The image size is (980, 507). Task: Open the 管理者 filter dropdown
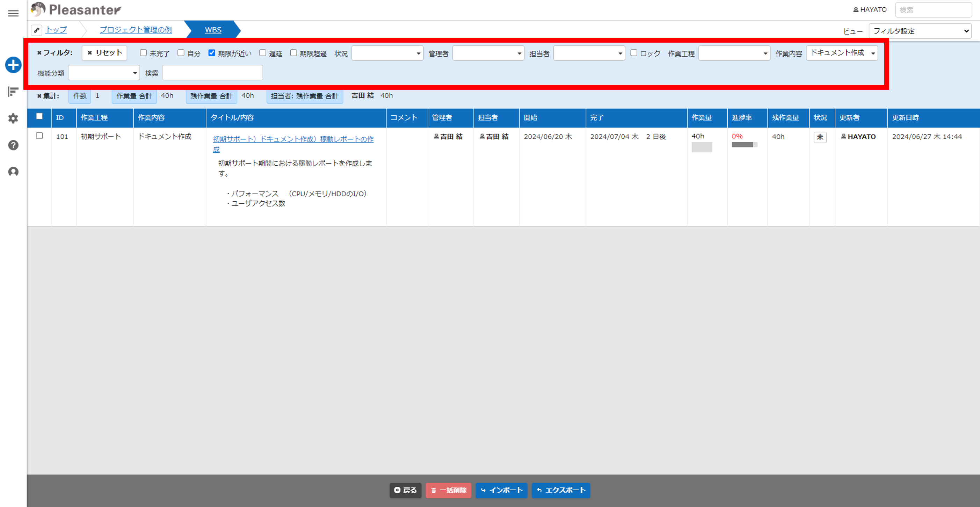[x=488, y=53]
